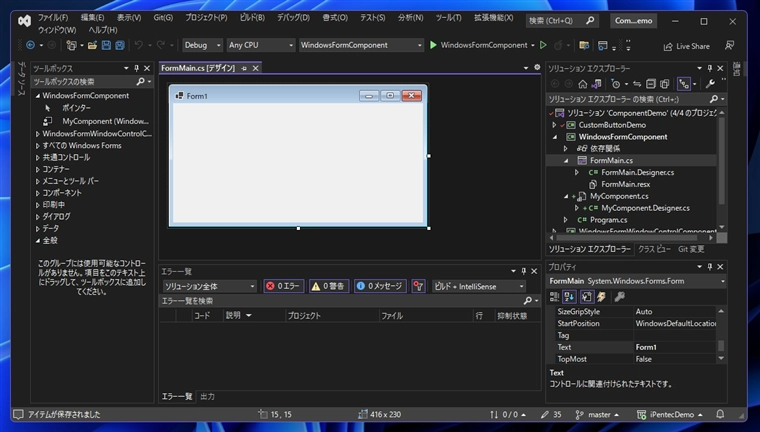Screen dimensions: 760x432
Task: Open the Any CPU platform dropdown
Action: [261, 45]
